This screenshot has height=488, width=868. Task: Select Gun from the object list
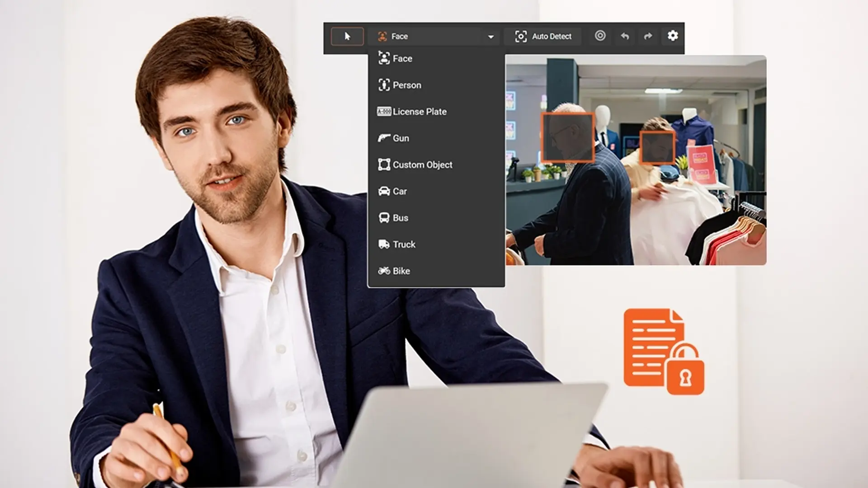point(400,138)
